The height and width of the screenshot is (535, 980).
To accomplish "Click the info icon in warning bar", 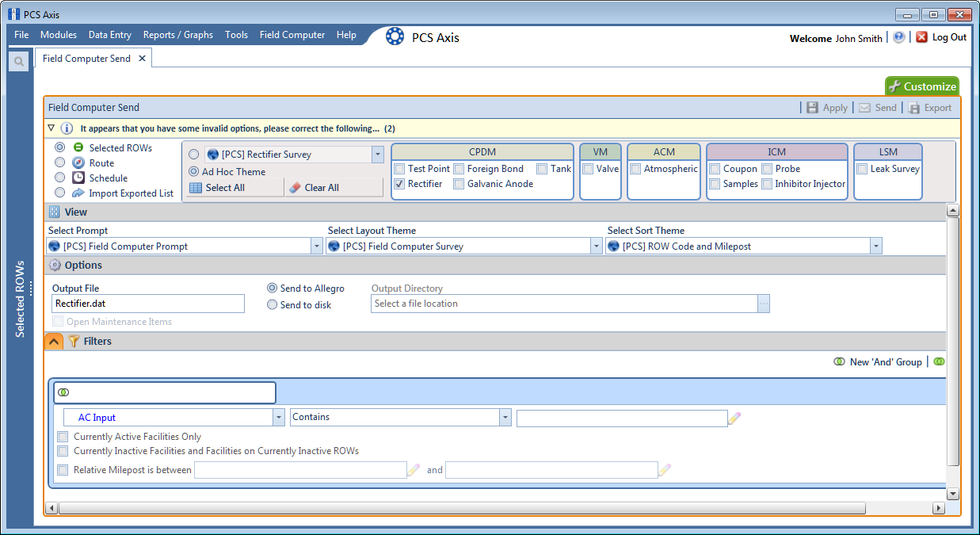I will (67, 128).
